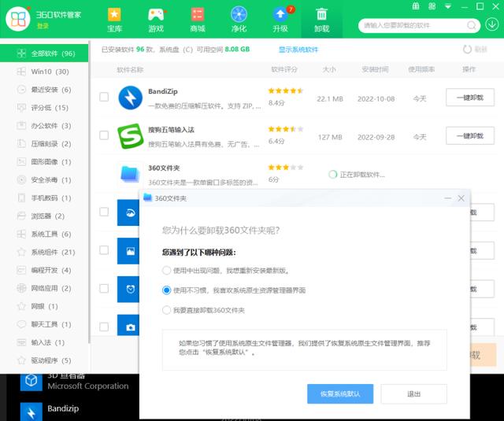Click the 搜狗五笔输入法 app icon
504x421 pixels.
[130, 136]
